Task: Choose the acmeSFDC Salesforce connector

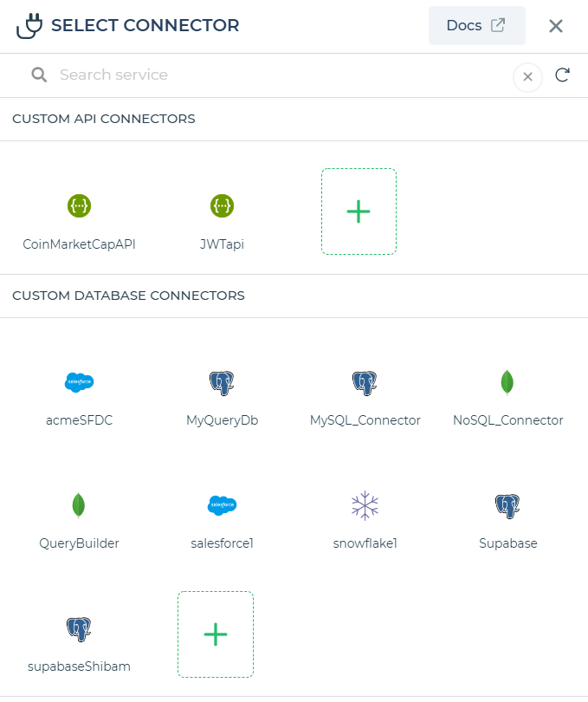Action: tap(79, 382)
